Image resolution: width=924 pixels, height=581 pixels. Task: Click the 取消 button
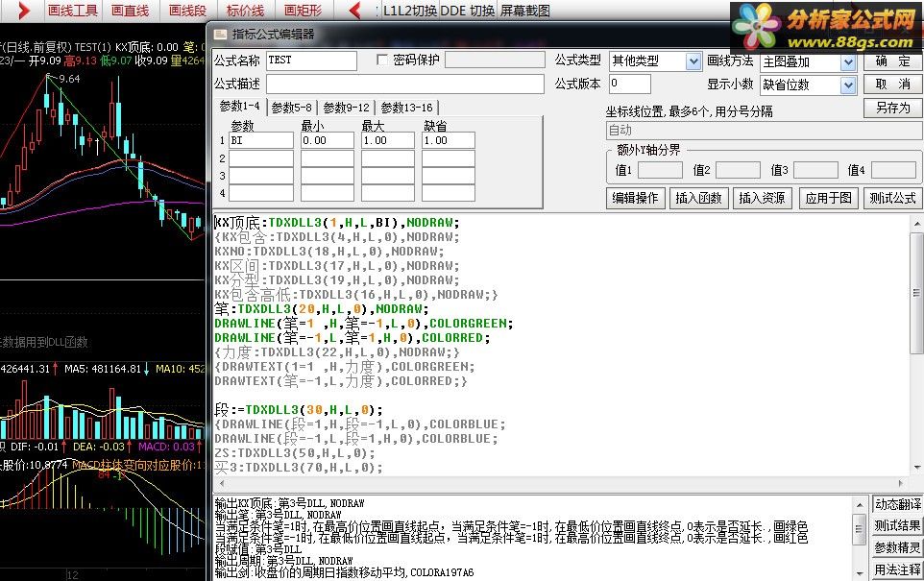[x=892, y=84]
